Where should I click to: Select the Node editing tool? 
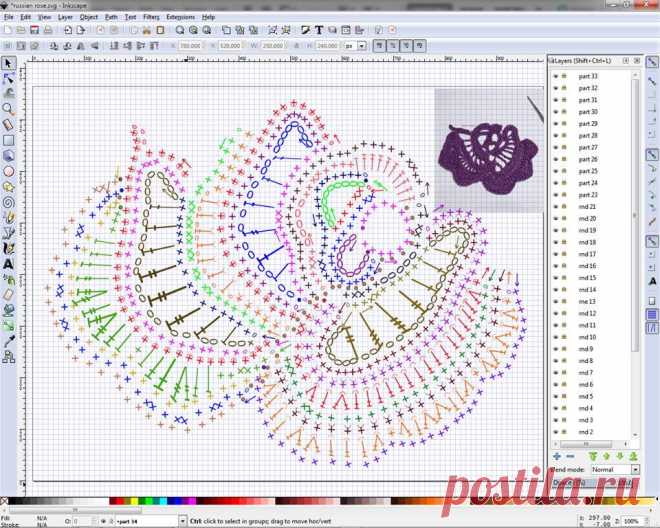pos(8,78)
